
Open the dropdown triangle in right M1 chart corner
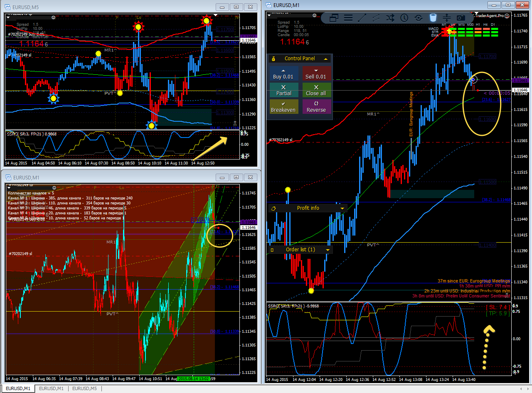click(268, 15)
